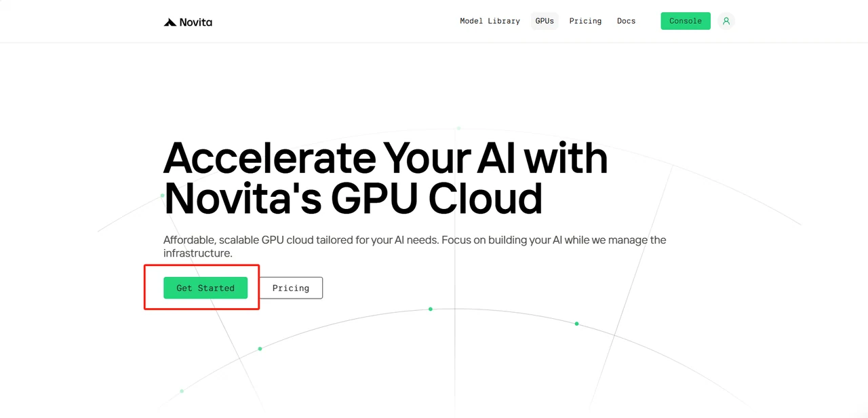Open the user account profile icon
This screenshot has height=418, width=868.
726,21
